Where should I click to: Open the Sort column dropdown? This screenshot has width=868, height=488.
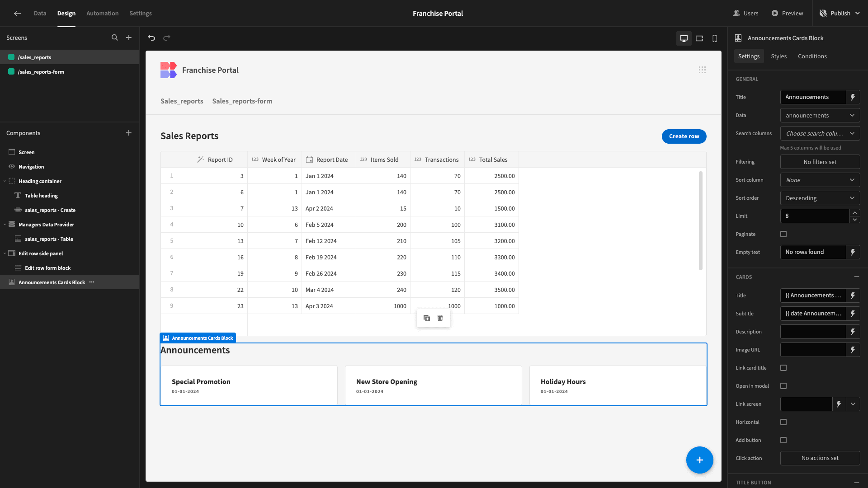820,180
